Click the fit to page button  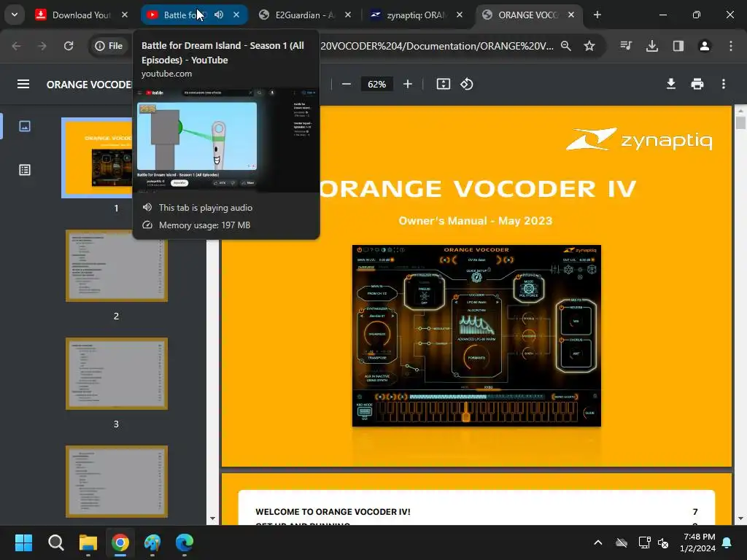tap(443, 85)
